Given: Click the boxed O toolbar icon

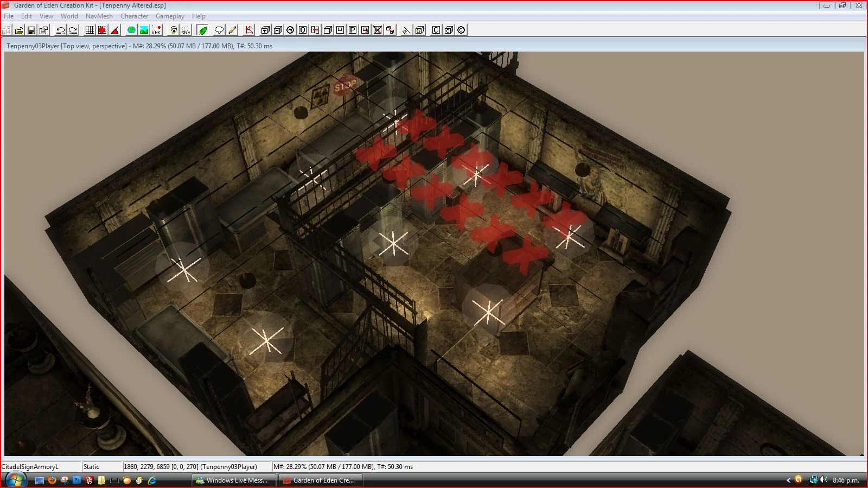Looking at the screenshot, I should point(303,30).
